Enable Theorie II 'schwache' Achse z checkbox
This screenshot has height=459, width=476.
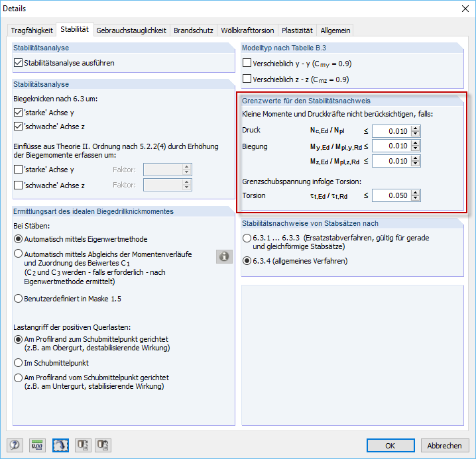point(18,185)
